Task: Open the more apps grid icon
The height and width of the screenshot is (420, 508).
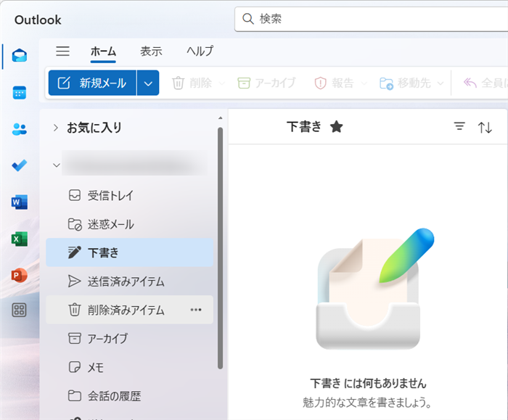Action: (x=20, y=310)
